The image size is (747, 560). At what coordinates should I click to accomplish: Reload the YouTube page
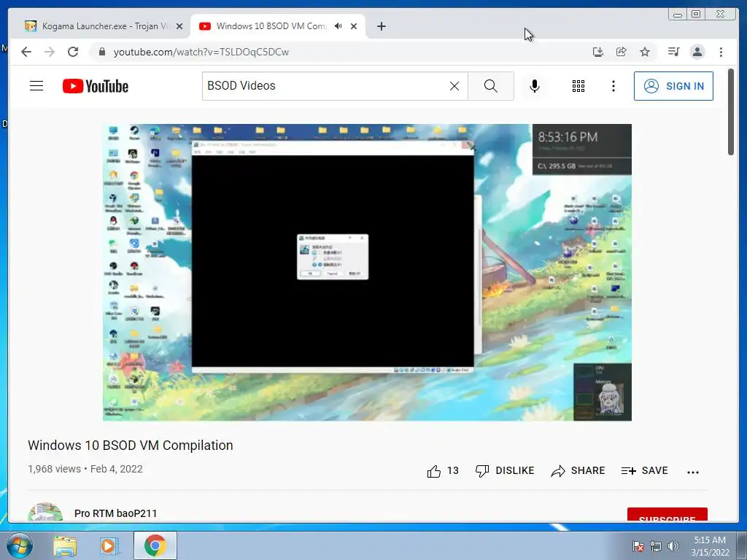[73, 52]
